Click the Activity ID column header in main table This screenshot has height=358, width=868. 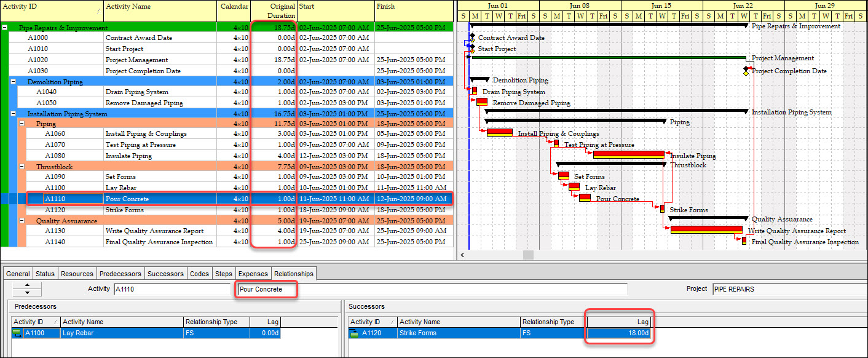click(49, 10)
